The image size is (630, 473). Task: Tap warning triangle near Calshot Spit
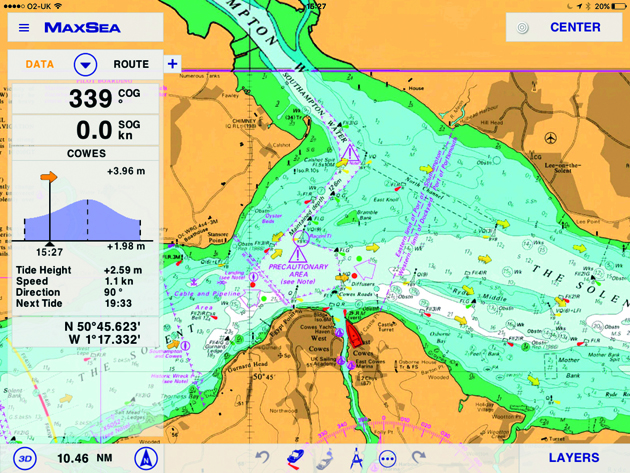pos(350,154)
